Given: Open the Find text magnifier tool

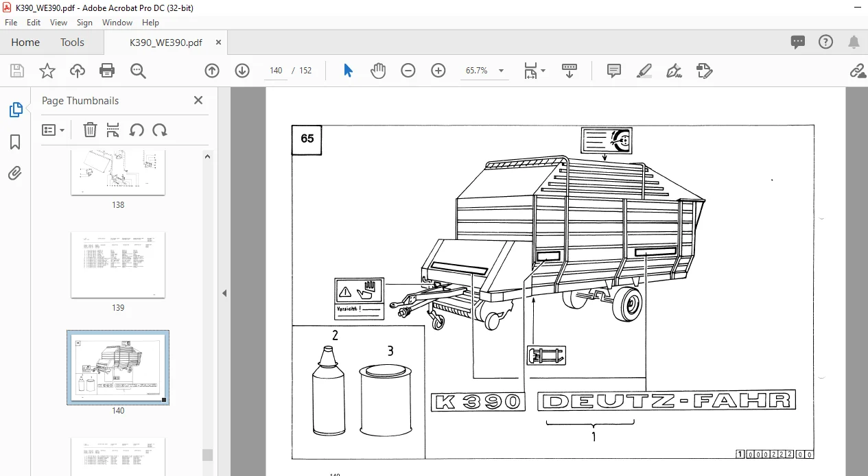Looking at the screenshot, I should pyautogui.click(x=138, y=71).
